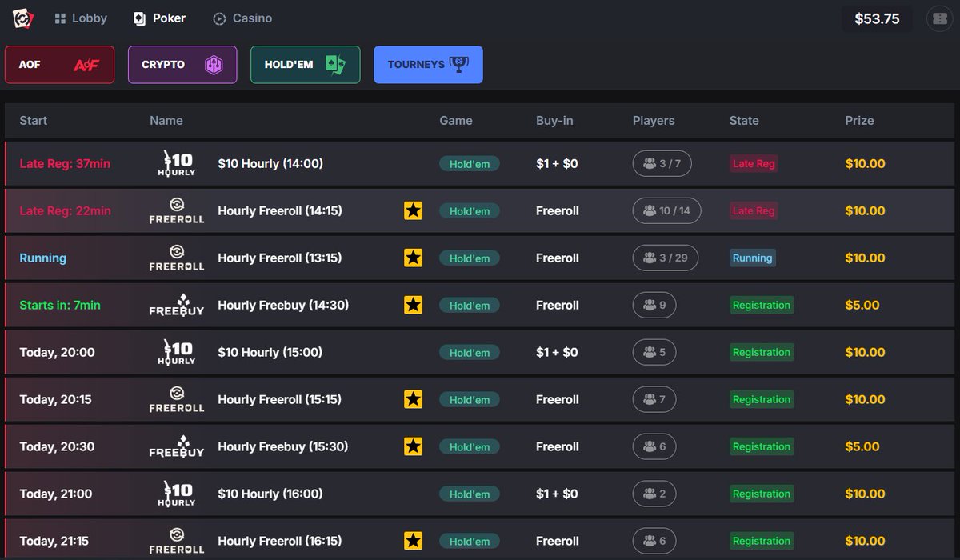
Task: Click the Freeroll logo for the 13:15 tourney
Action: [177, 258]
